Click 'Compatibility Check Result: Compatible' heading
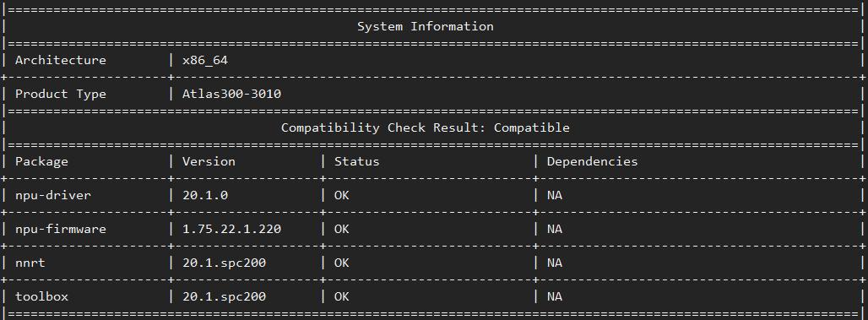This screenshot has width=868, height=320. [x=426, y=127]
